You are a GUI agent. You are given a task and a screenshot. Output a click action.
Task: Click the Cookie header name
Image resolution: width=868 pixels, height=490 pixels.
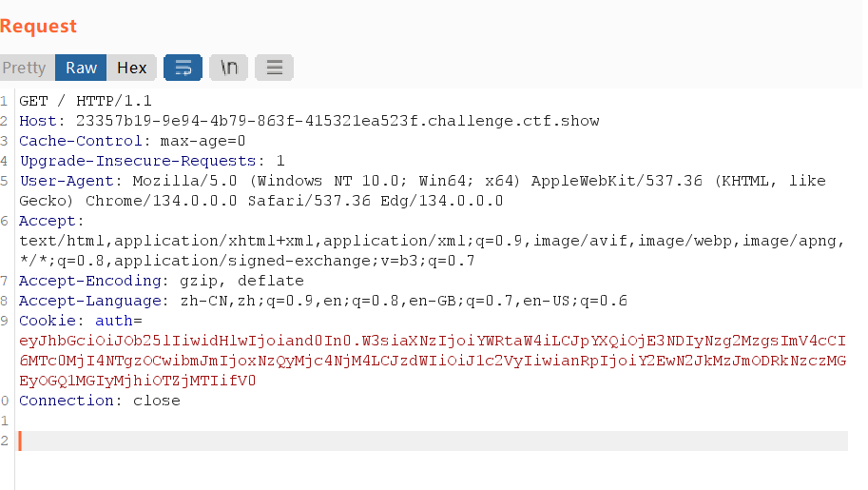48,321
